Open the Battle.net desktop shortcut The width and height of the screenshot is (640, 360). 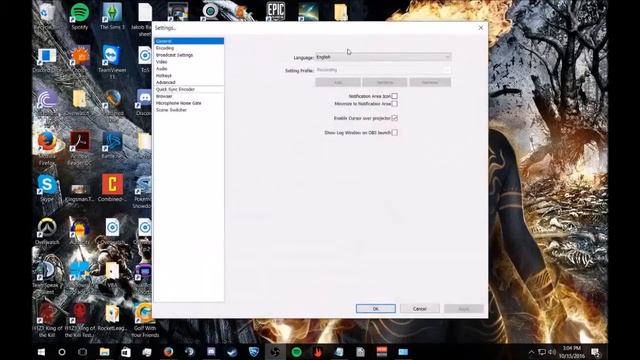pyautogui.click(x=112, y=145)
